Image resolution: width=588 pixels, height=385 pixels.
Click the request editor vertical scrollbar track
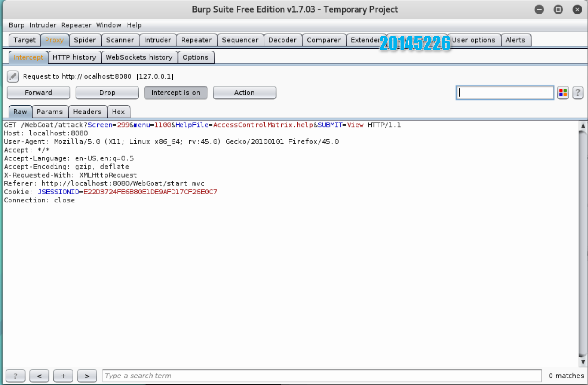tap(583, 244)
